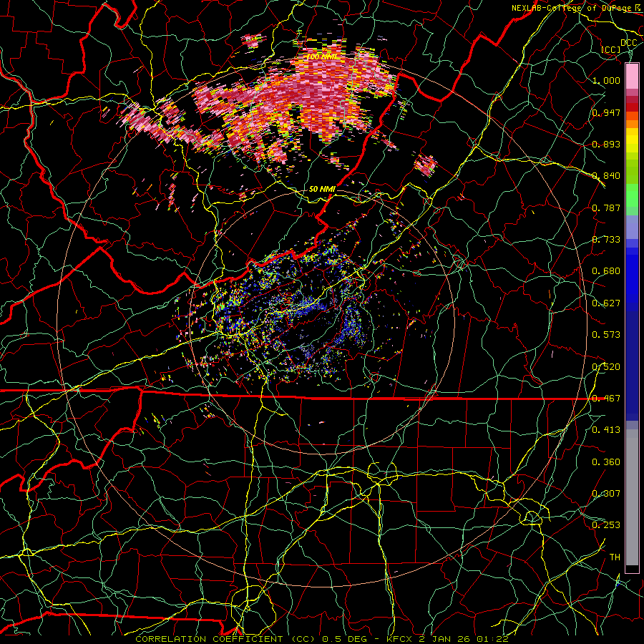Click the [CC] units label

tap(611, 49)
